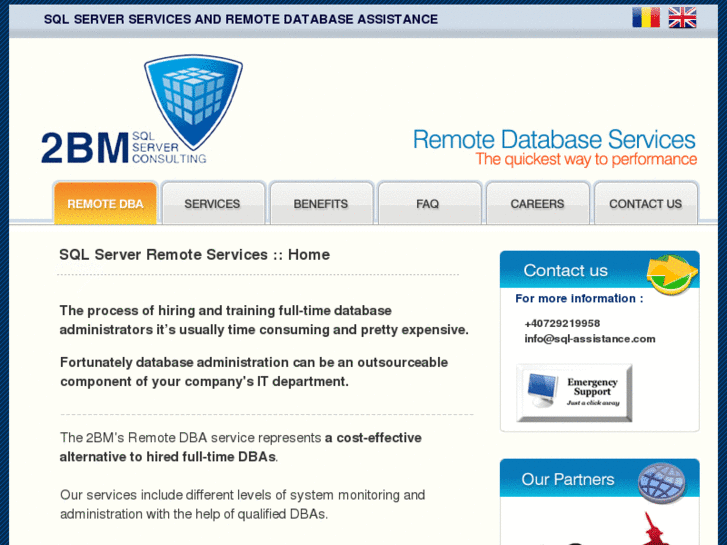Click 'The quickest way to performance' slogan

(x=586, y=159)
